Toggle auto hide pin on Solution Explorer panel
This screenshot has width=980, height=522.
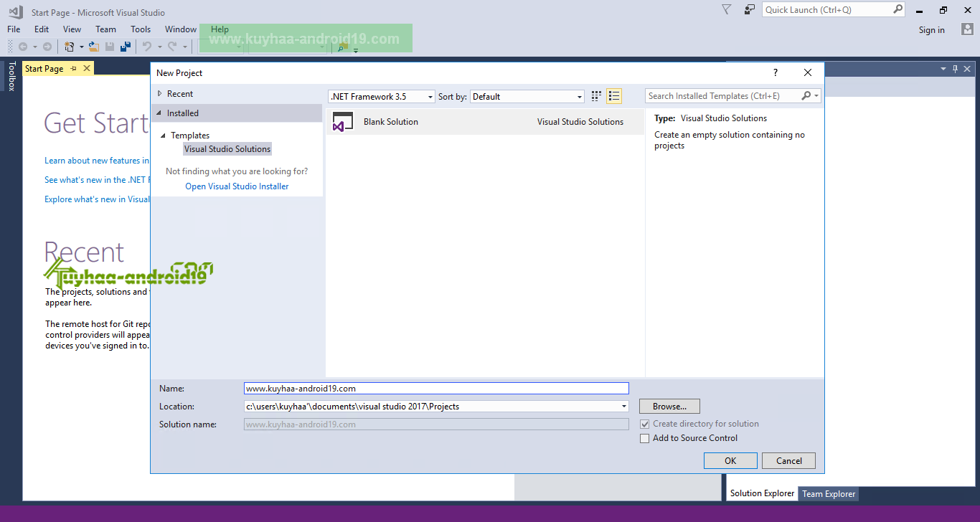pos(955,69)
